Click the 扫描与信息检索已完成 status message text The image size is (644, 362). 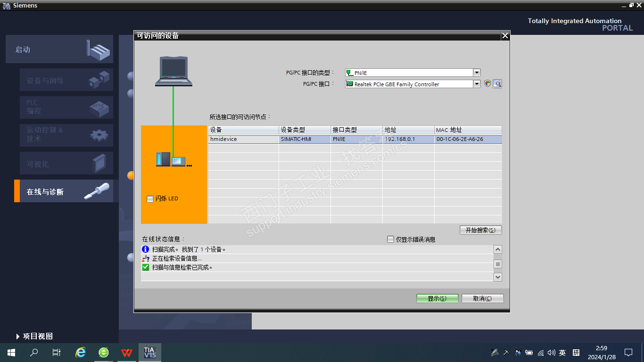(x=182, y=267)
